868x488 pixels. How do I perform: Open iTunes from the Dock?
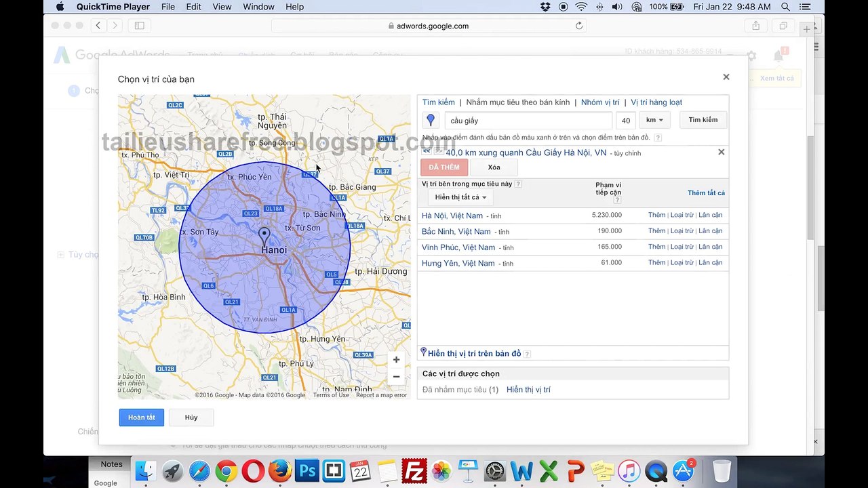click(629, 470)
